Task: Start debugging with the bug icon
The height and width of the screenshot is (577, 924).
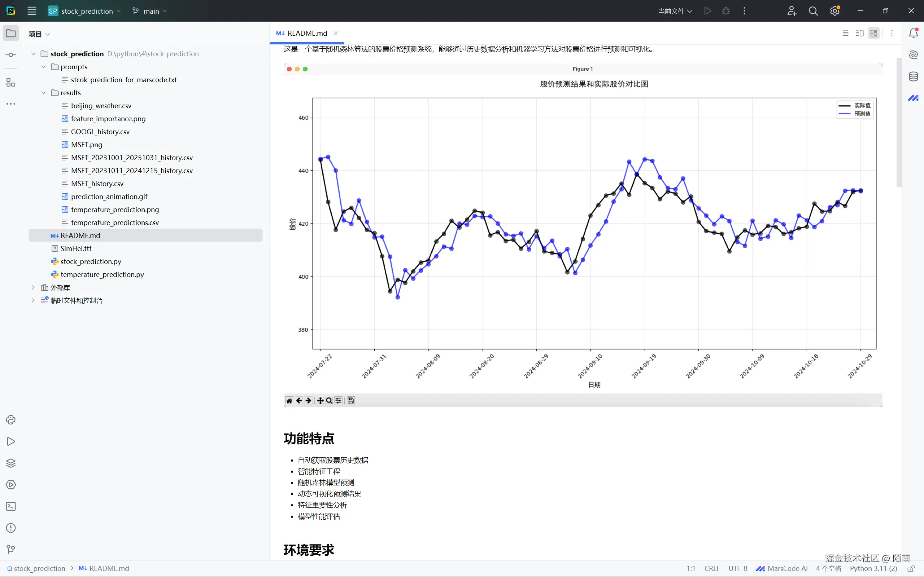Action: [x=726, y=11]
